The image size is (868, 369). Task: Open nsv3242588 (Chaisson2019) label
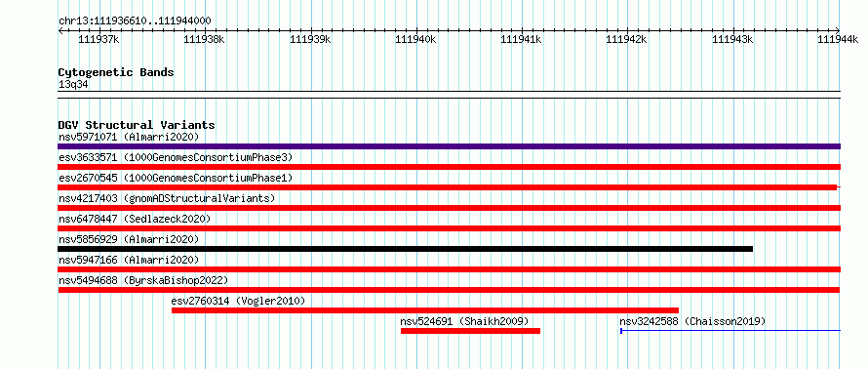tap(692, 321)
